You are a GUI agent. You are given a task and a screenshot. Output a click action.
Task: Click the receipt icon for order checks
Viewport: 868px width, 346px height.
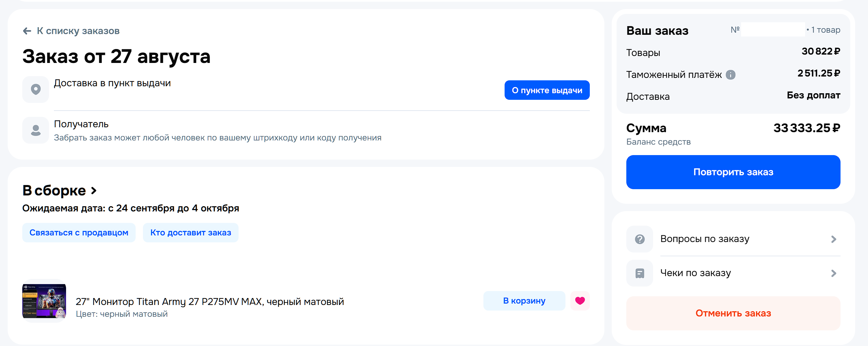pos(640,273)
